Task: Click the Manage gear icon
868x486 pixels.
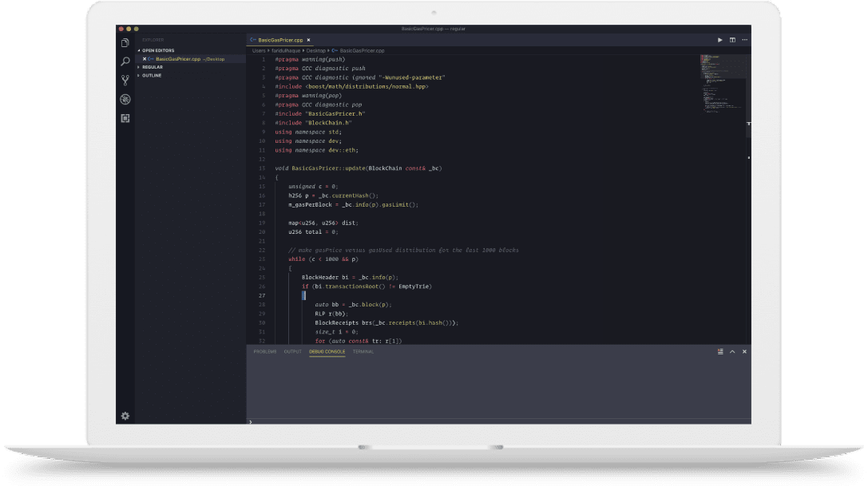Action: [x=125, y=416]
